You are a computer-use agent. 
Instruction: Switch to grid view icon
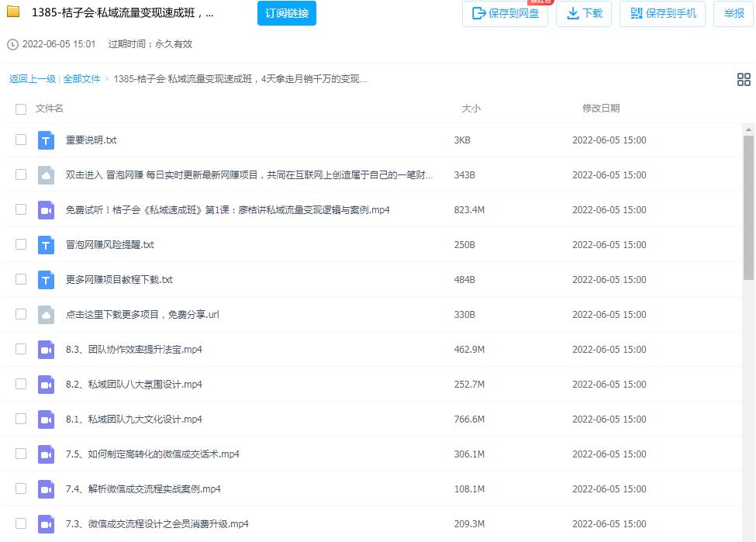click(744, 79)
